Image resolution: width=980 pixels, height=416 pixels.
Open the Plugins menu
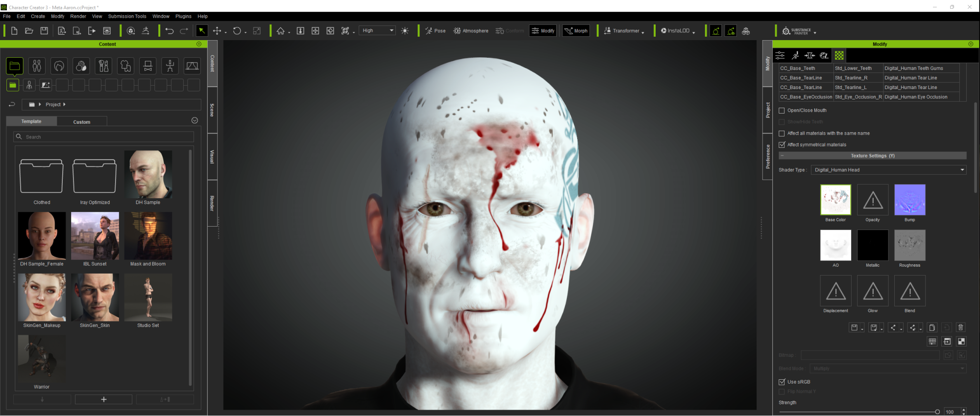click(x=183, y=16)
